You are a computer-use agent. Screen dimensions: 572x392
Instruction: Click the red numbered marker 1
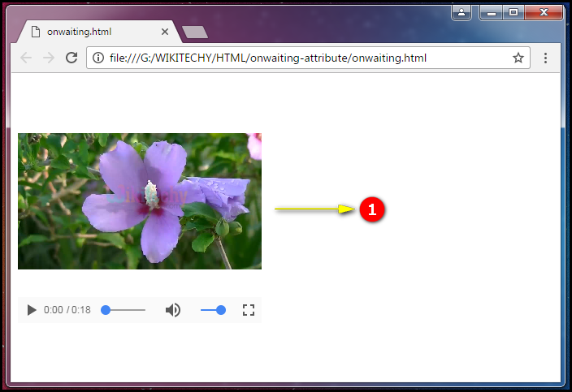(371, 209)
